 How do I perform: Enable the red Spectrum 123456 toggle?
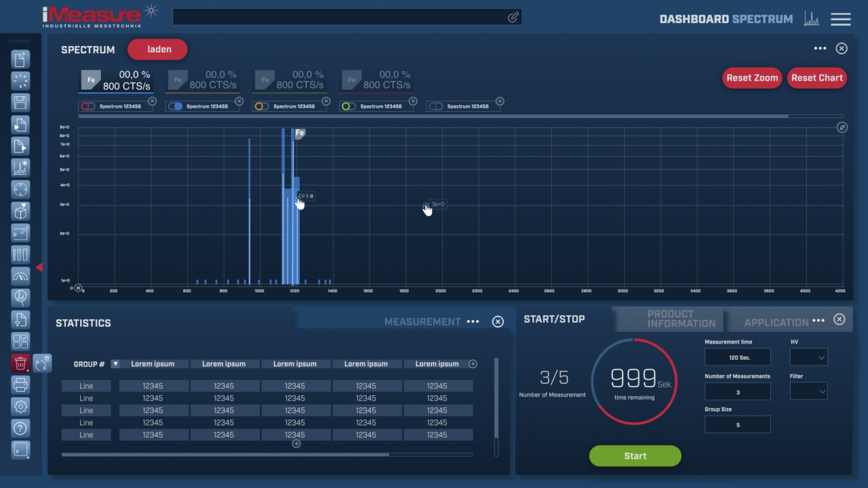[87, 106]
